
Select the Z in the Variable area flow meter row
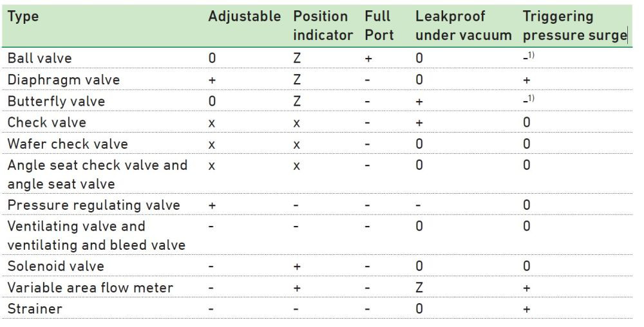pyautogui.click(x=419, y=287)
